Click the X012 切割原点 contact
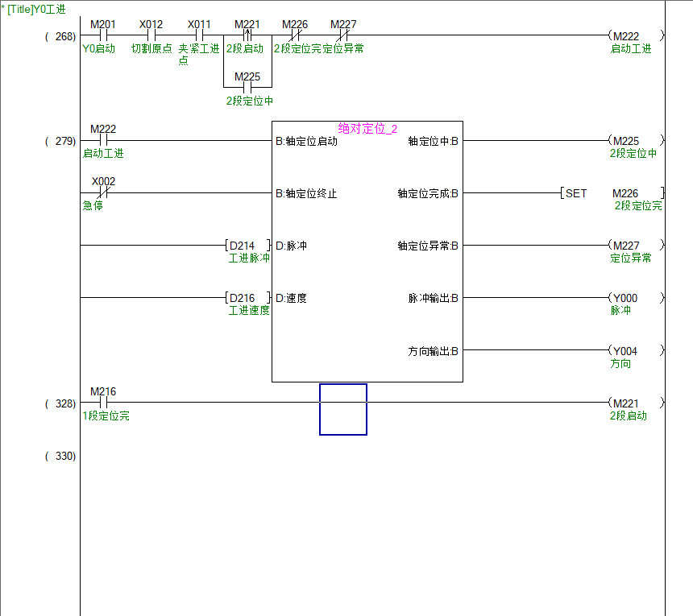This screenshot has width=693, height=616. (x=151, y=35)
